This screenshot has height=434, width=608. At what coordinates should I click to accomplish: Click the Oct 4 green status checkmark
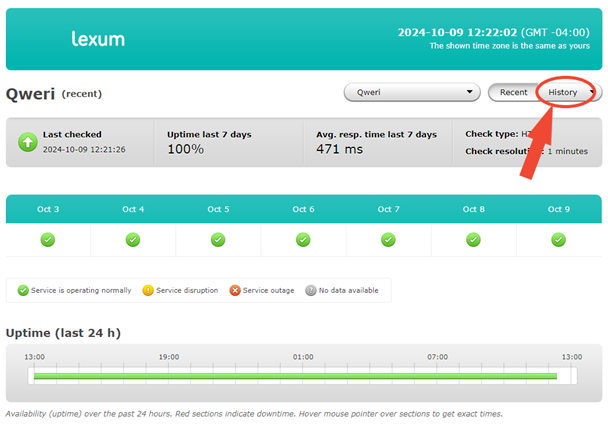(133, 240)
